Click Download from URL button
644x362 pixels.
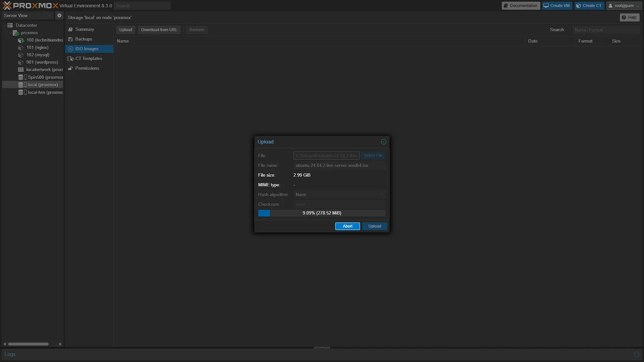159,29
